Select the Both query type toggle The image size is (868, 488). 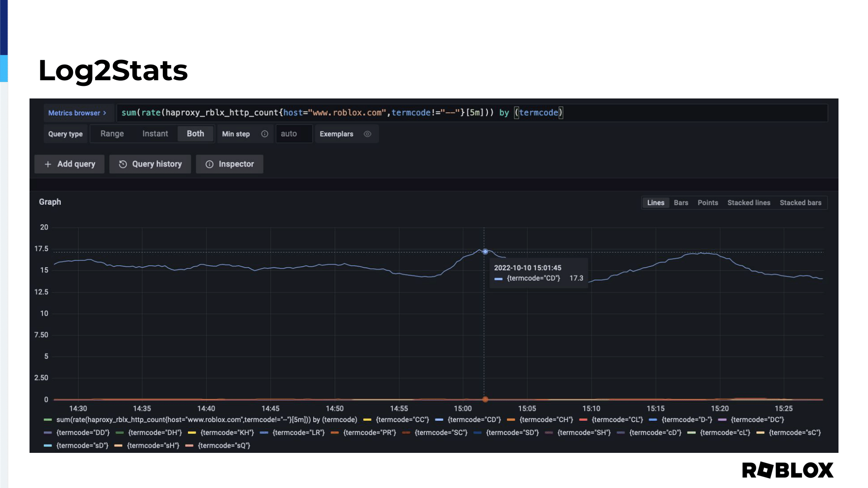tap(195, 134)
